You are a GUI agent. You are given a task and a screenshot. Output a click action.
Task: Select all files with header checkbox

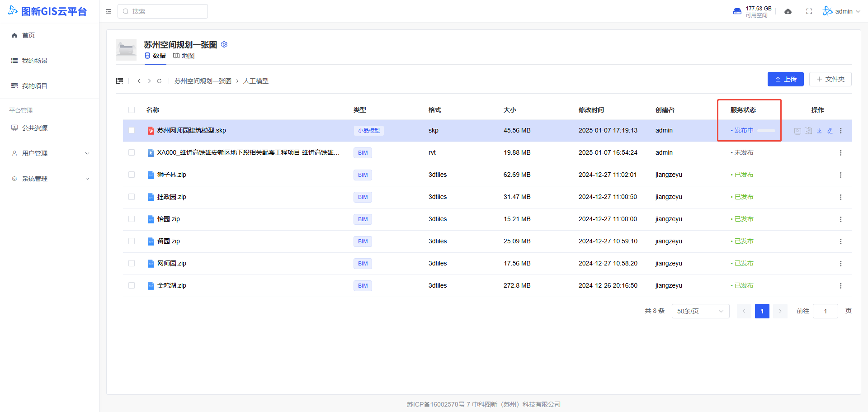pyautogui.click(x=132, y=110)
